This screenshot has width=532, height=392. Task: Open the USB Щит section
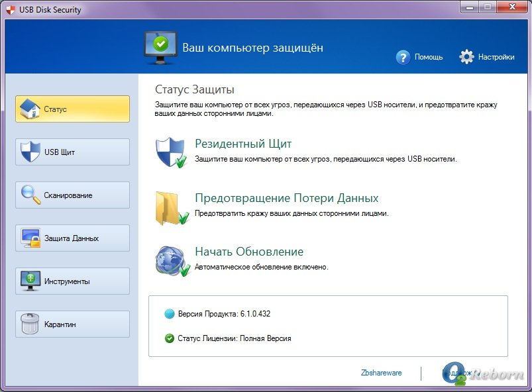(72, 152)
